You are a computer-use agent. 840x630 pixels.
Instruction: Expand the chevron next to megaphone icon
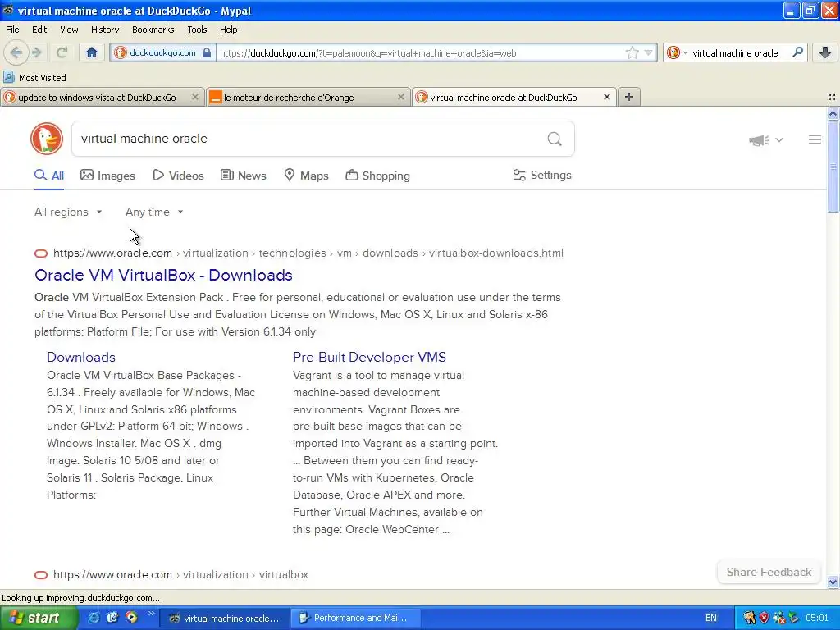pos(779,139)
